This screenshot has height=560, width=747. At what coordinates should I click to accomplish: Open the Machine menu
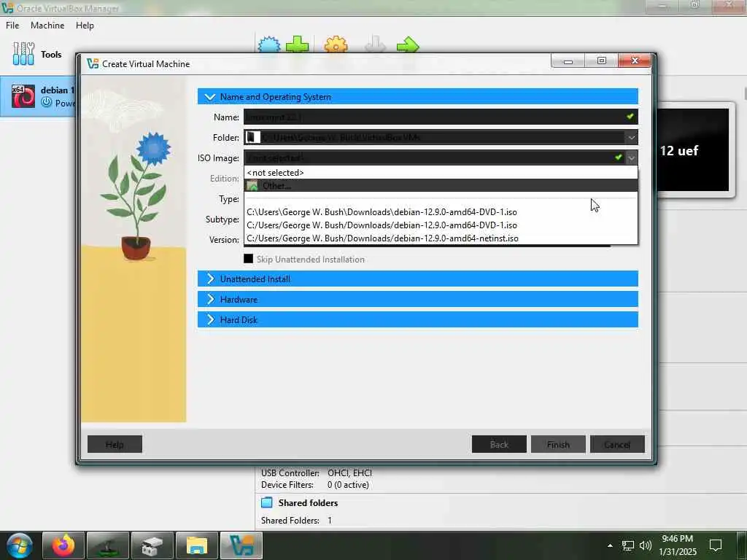(47, 26)
